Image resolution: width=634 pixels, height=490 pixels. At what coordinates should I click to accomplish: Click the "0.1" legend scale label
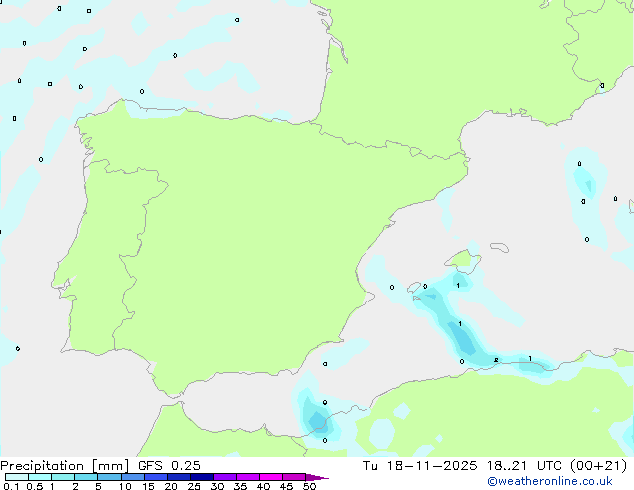click(x=11, y=486)
